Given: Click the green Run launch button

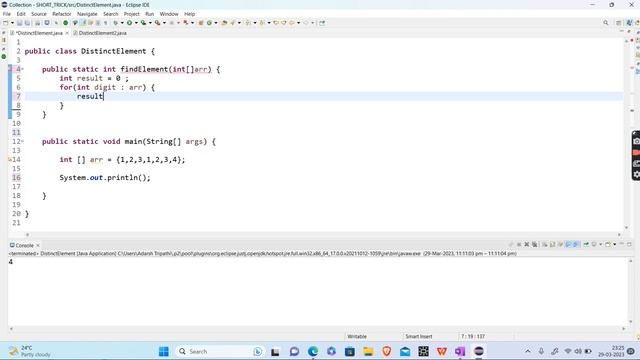Looking at the screenshot, I should coord(129,23).
